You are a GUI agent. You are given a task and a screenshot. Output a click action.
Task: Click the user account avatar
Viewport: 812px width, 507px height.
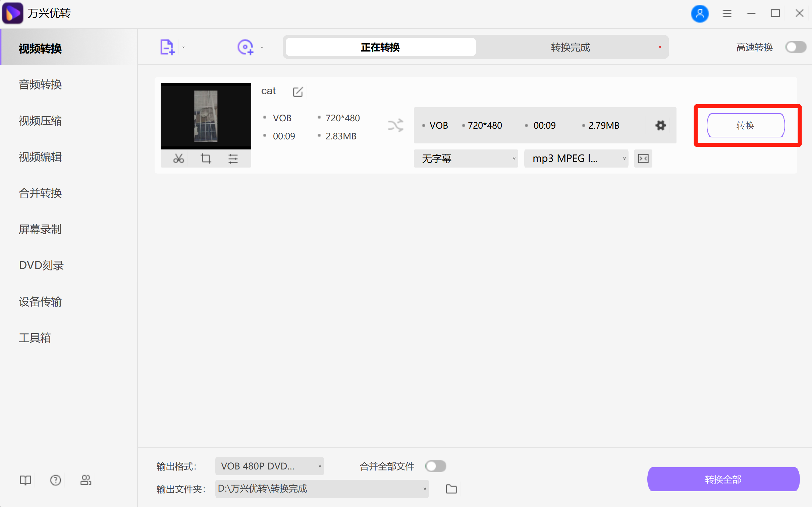(x=700, y=13)
